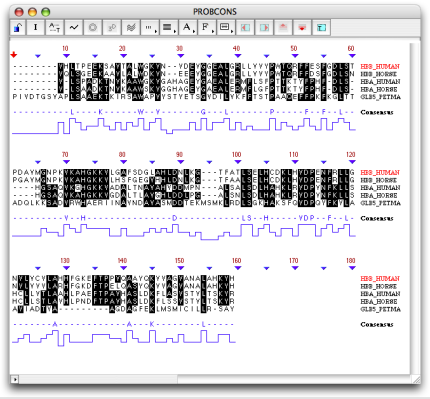Click the horizontal scrollbar left arrow
This screenshot has height=399, width=430.
pos(14,379)
